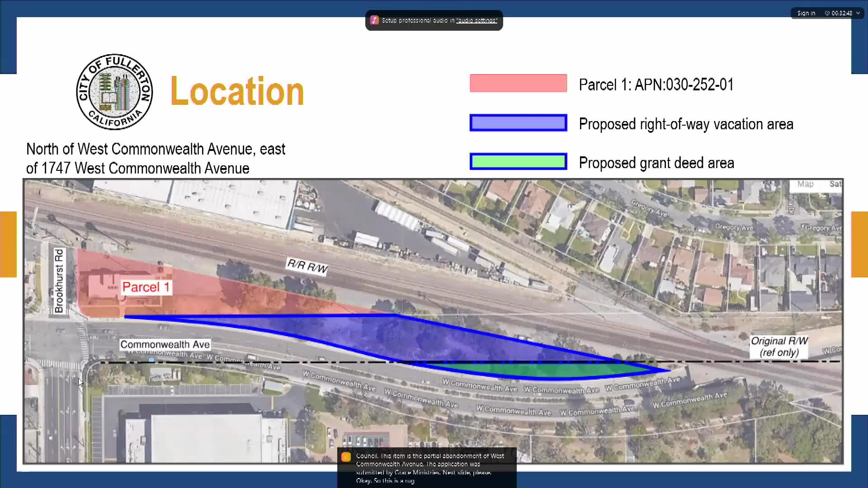
Task: Click the City of Fullerton seal logo
Action: pos(114,92)
